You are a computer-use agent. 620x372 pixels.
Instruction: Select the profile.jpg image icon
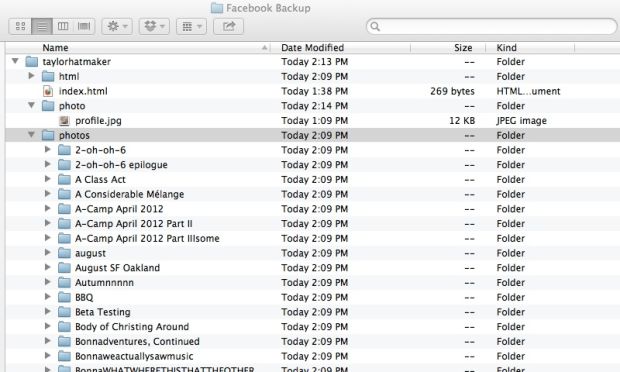[64, 121]
